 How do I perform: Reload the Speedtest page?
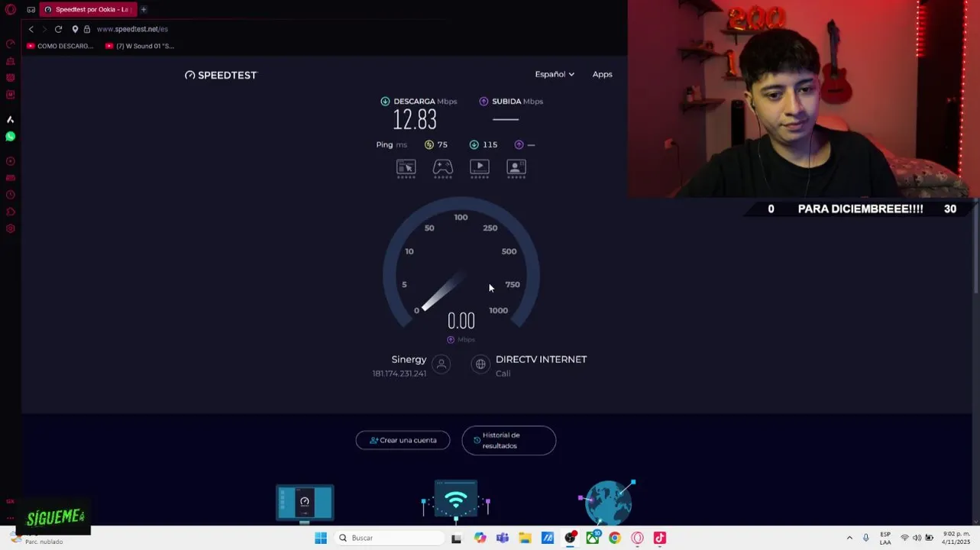click(x=58, y=29)
